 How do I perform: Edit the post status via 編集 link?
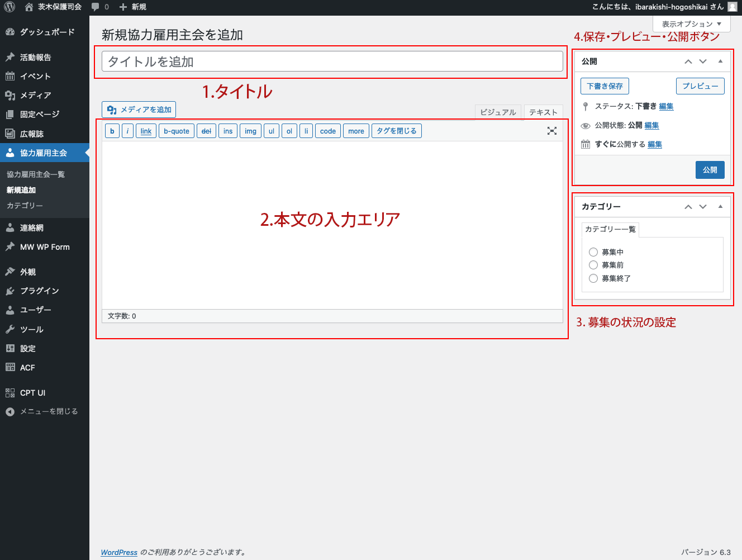click(666, 106)
